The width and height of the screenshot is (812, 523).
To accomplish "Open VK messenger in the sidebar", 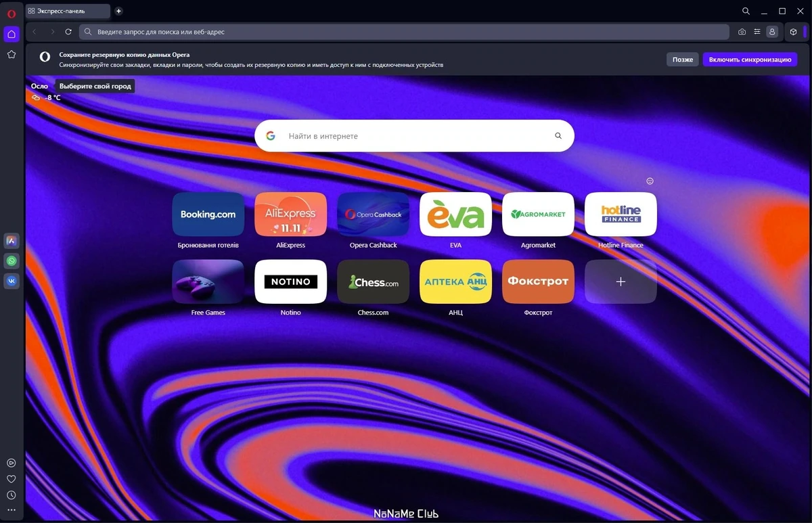I will click(12, 280).
